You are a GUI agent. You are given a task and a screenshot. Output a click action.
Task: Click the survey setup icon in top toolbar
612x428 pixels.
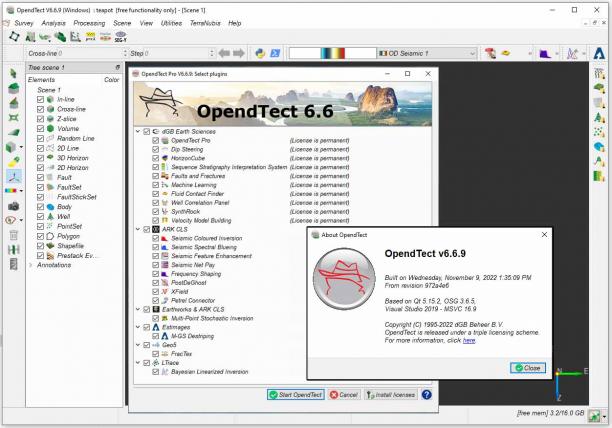click(x=14, y=37)
